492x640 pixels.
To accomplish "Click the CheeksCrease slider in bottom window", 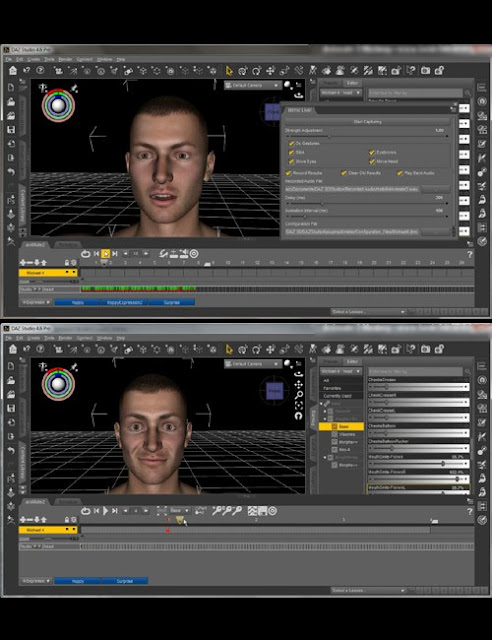I will tap(419, 387).
